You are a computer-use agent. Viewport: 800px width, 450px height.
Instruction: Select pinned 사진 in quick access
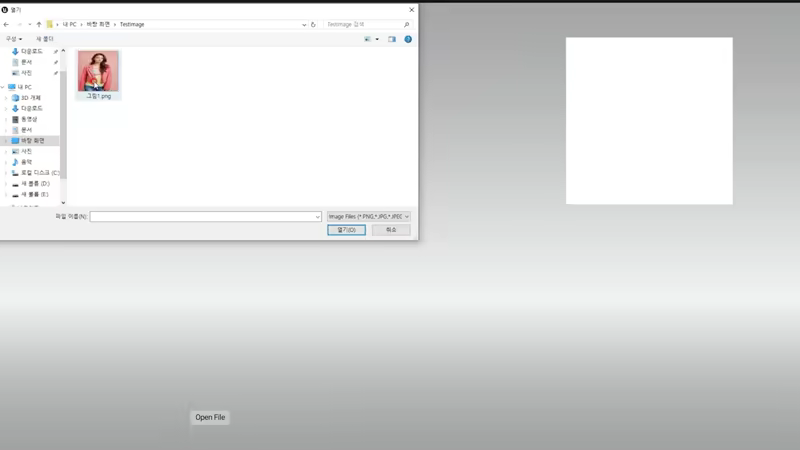(27, 73)
